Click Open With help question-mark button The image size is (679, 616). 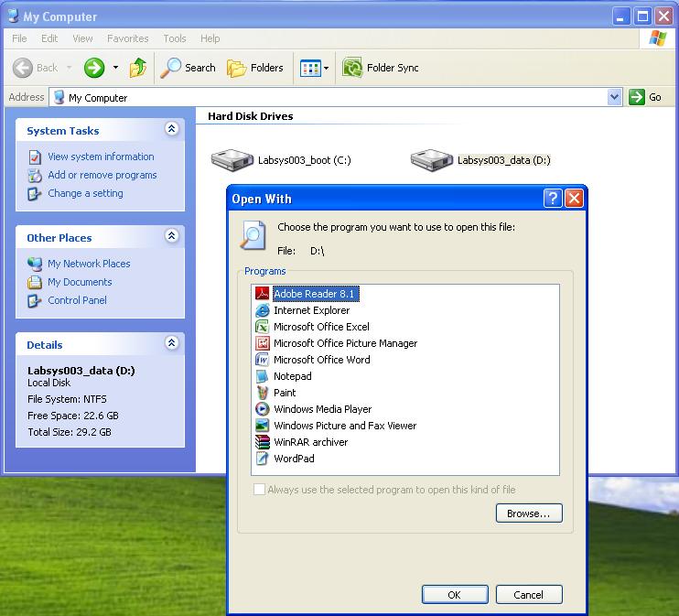[x=553, y=199]
